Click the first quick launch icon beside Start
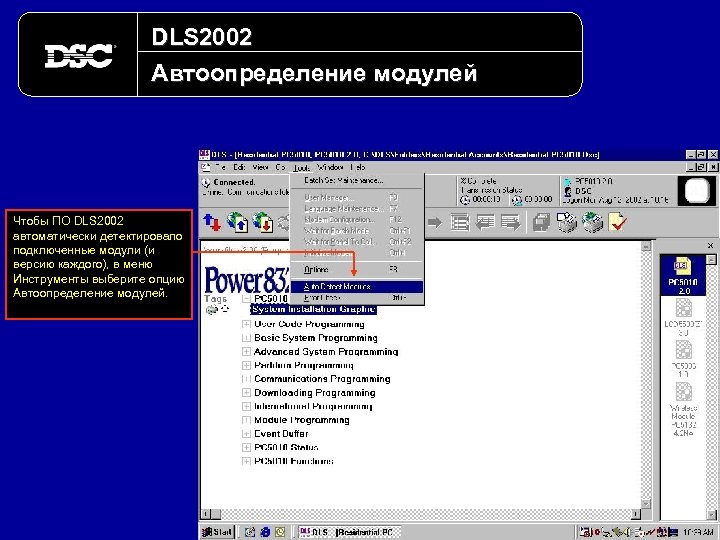The width and height of the screenshot is (720, 540). (x=250, y=532)
